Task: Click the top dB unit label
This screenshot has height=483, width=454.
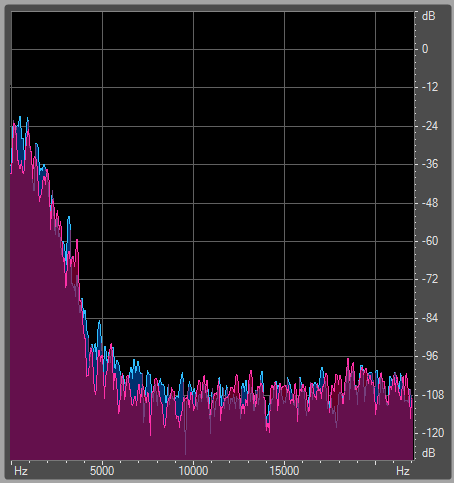Action: click(429, 16)
